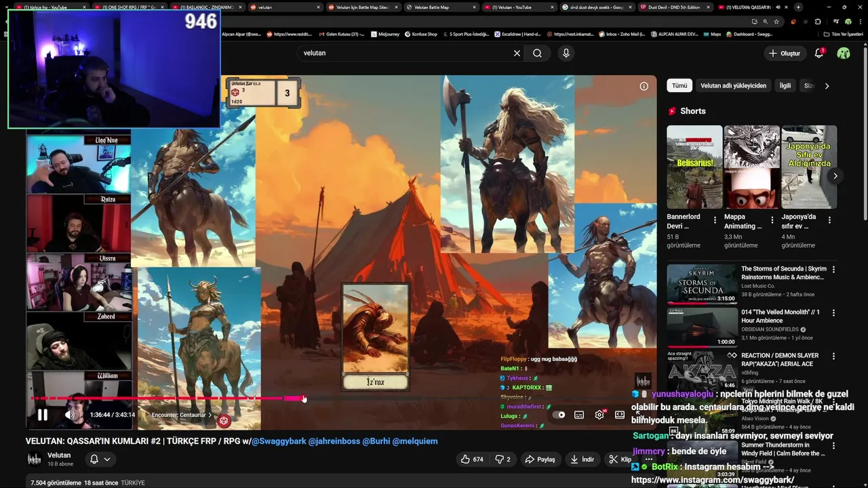Show more filter chips with the arrow
Screen dimensions: 868x488
pyautogui.click(x=827, y=86)
